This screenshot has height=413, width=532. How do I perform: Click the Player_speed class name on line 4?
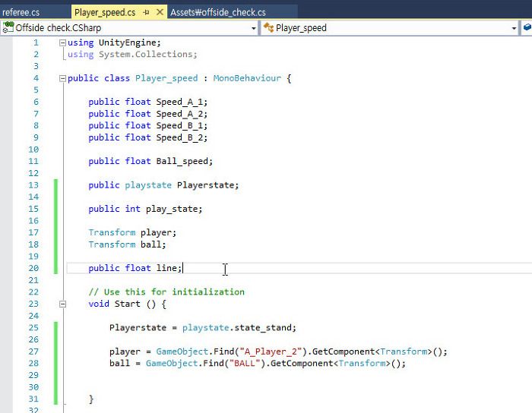click(x=166, y=78)
